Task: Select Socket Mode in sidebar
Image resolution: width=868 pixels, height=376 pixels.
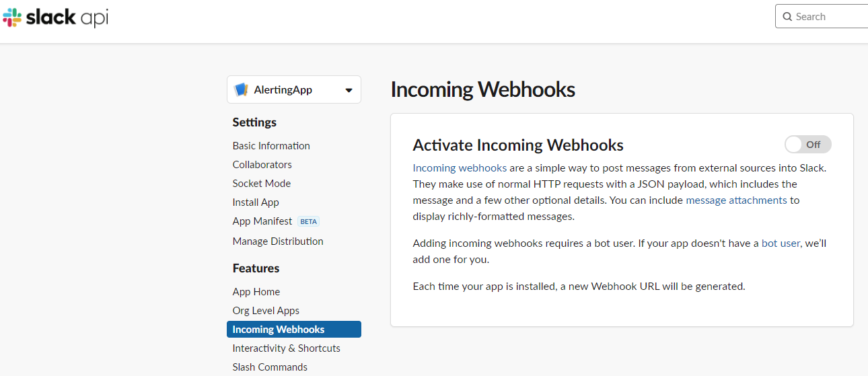Action: tap(262, 183)
